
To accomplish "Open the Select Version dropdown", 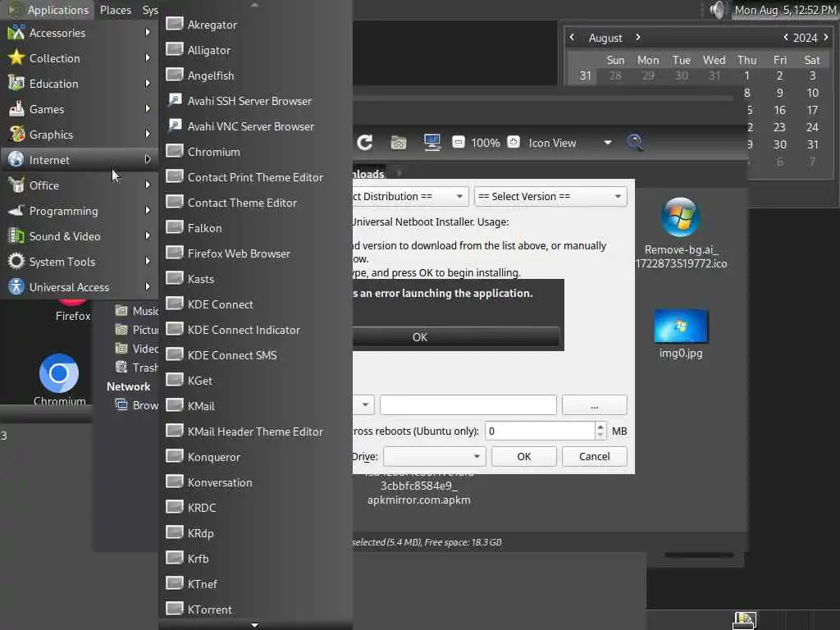I will (x=550, y=196).
